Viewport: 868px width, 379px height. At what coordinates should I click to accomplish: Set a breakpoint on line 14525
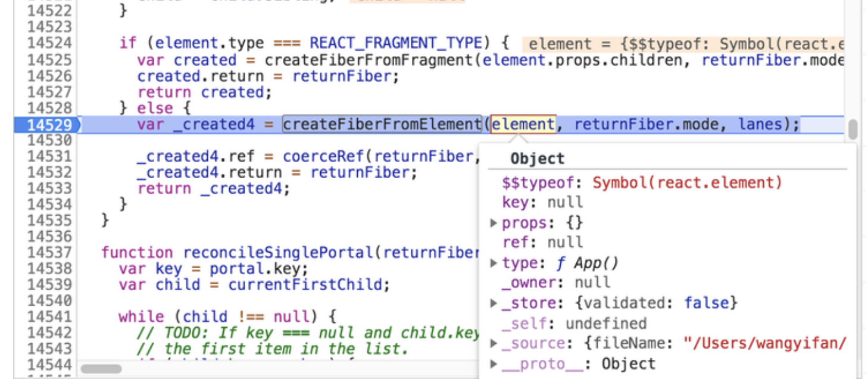click(x=49, y=60)
